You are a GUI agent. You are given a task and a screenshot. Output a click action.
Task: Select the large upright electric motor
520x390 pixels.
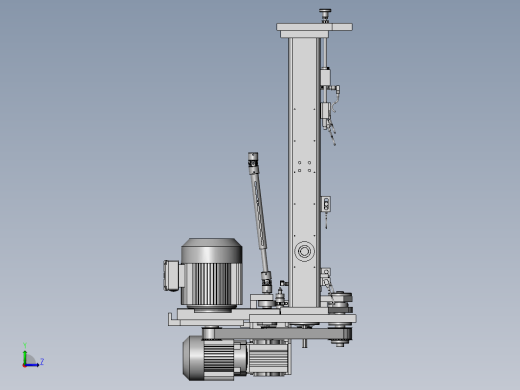click(x=211, y=275)
